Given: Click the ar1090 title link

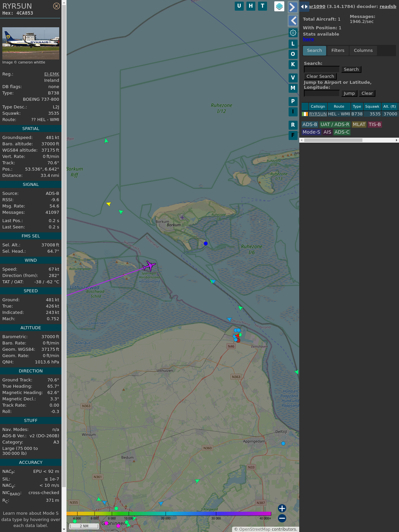Looking at the screenshot, I should 317,6.
